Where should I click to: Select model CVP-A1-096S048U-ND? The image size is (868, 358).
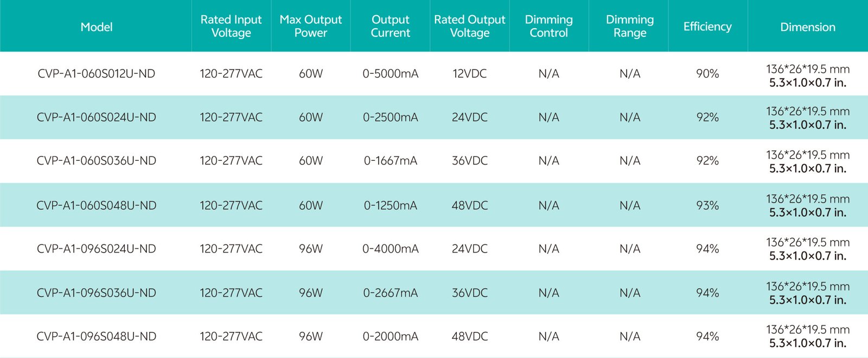pos(96,336)
